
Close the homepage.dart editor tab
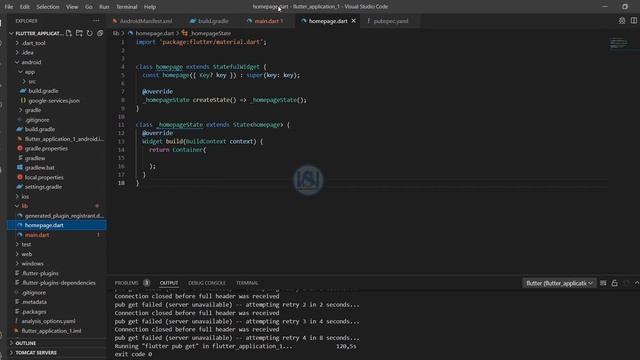(x=353, y=21)
